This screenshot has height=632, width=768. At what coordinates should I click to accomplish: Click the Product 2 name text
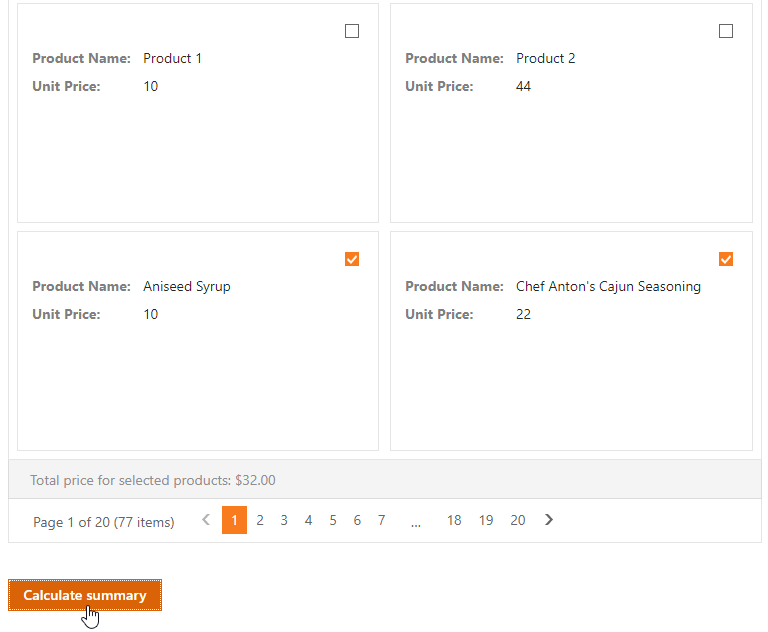pos(546,58)
